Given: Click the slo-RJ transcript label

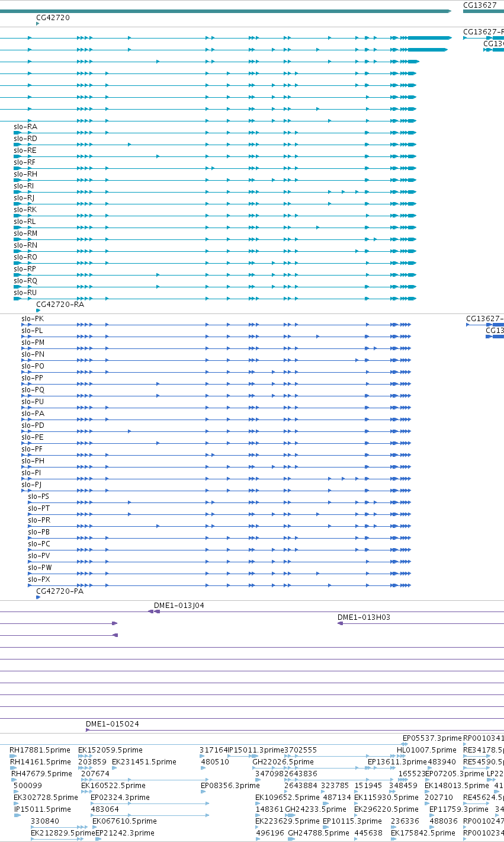Looking at the screenshot, I should [x=24, y=198].
